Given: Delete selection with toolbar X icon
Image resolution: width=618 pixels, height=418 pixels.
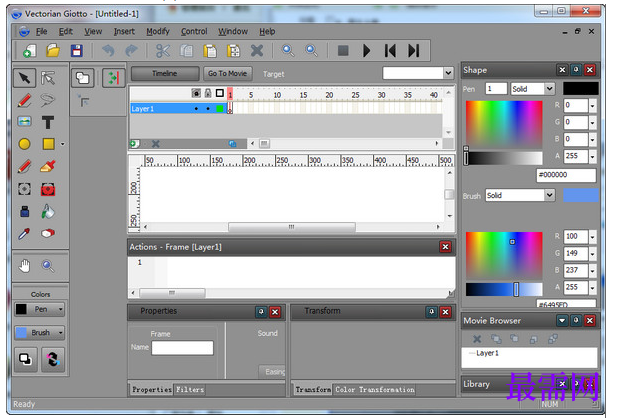Looking at the screenshot, I should click(x=257, y=51).
